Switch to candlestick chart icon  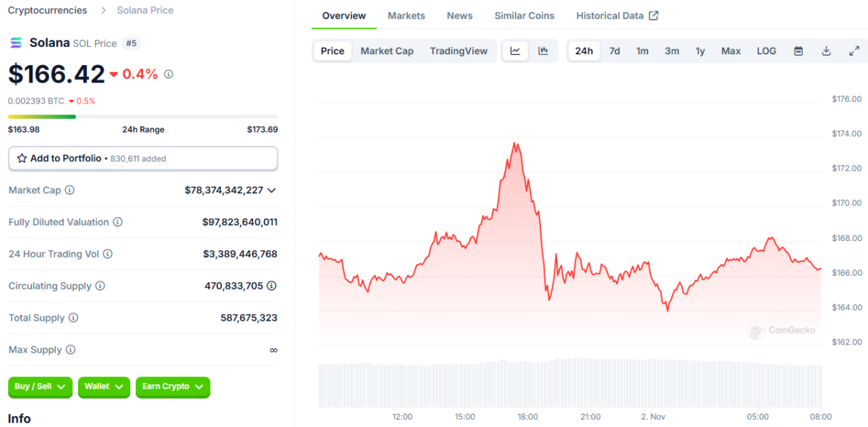543,51
